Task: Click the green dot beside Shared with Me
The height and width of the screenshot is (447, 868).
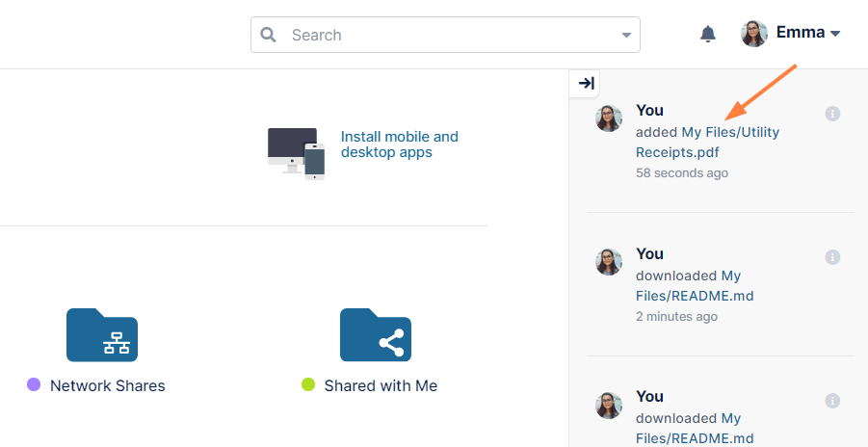Action: [x=308, y=385]
